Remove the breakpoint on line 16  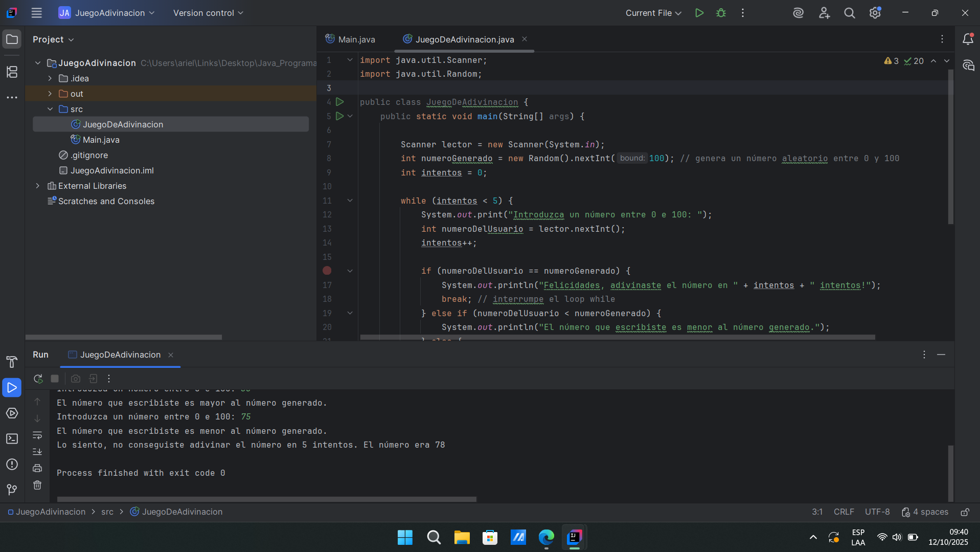[327, 271]
